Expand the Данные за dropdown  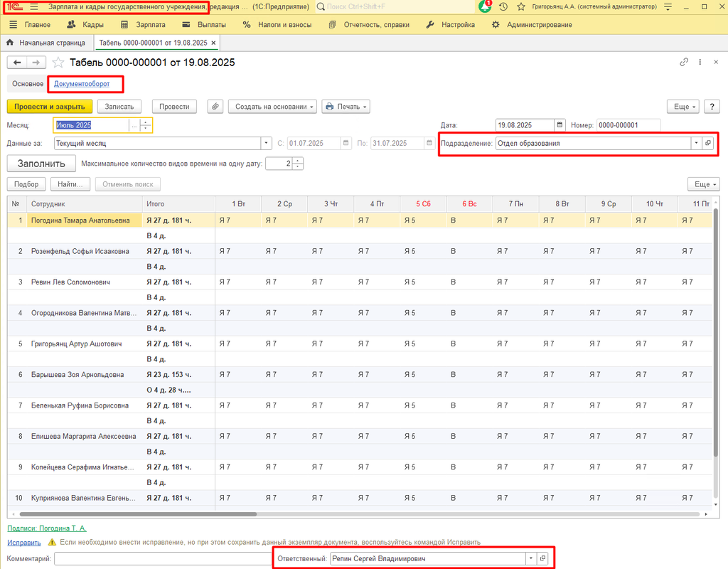[267, 143]
